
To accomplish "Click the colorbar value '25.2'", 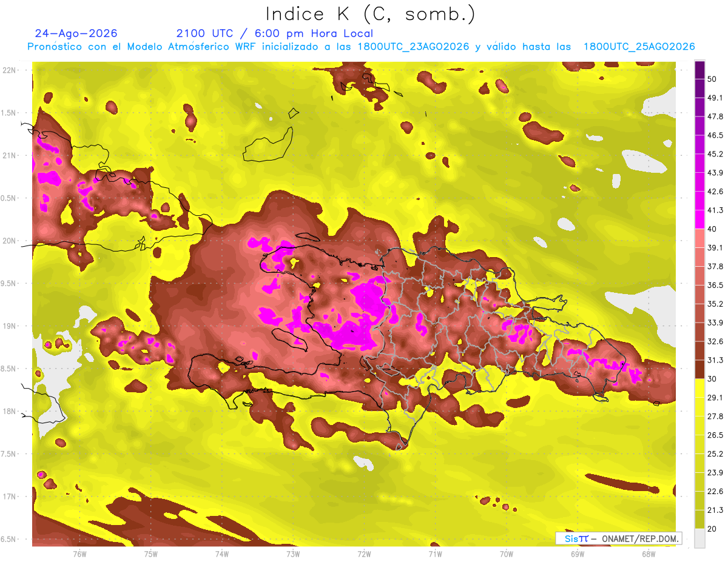I will [715, 453].
